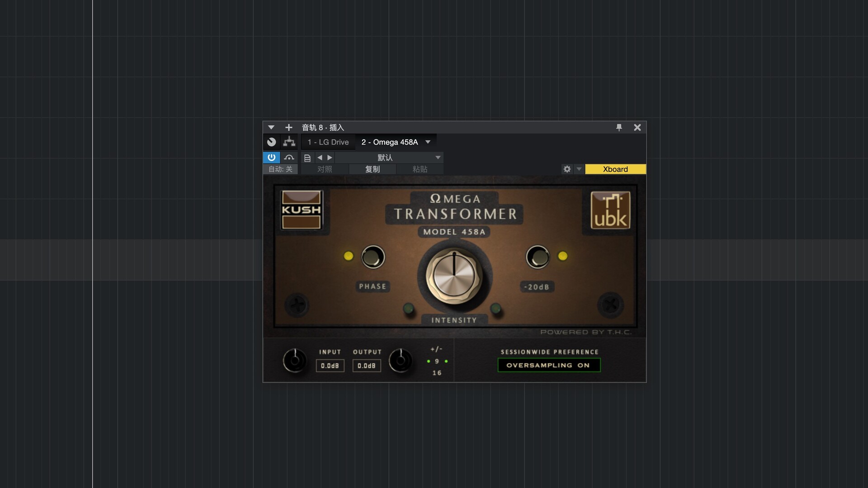Expand the window menu triangle at top left

[271, 127]
